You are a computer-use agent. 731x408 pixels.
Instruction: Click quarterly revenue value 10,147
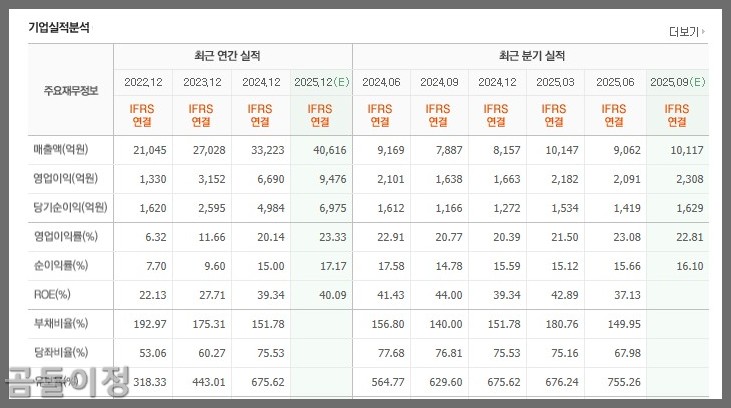click(562, 150)
